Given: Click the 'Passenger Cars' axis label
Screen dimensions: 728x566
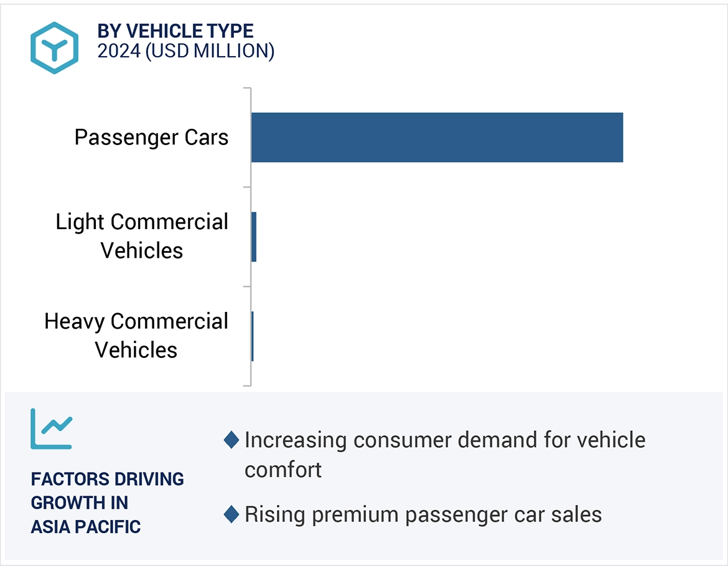Looking at the screenshot, I should tap(152, 137).
